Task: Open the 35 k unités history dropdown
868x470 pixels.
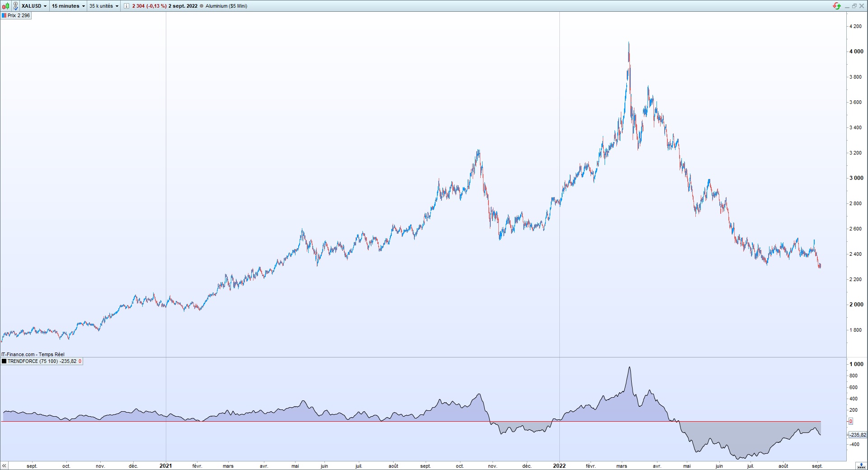Action: [x=104, y=6]
